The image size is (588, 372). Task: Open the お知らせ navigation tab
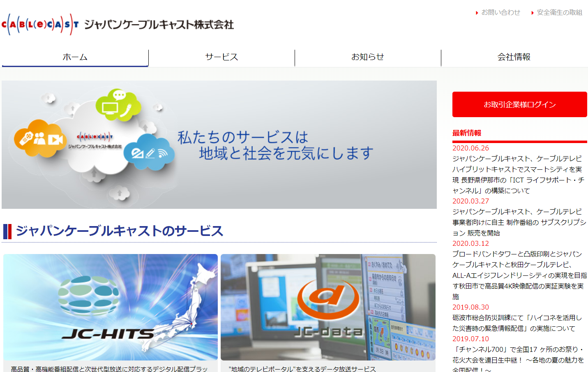tap(368, 57)
